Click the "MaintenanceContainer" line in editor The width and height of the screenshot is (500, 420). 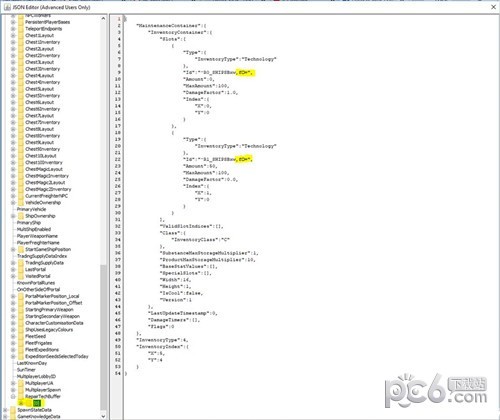coord(171,25)
